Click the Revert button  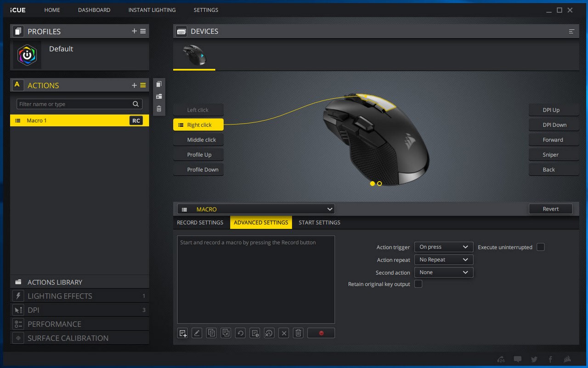(x=551, y=209)
